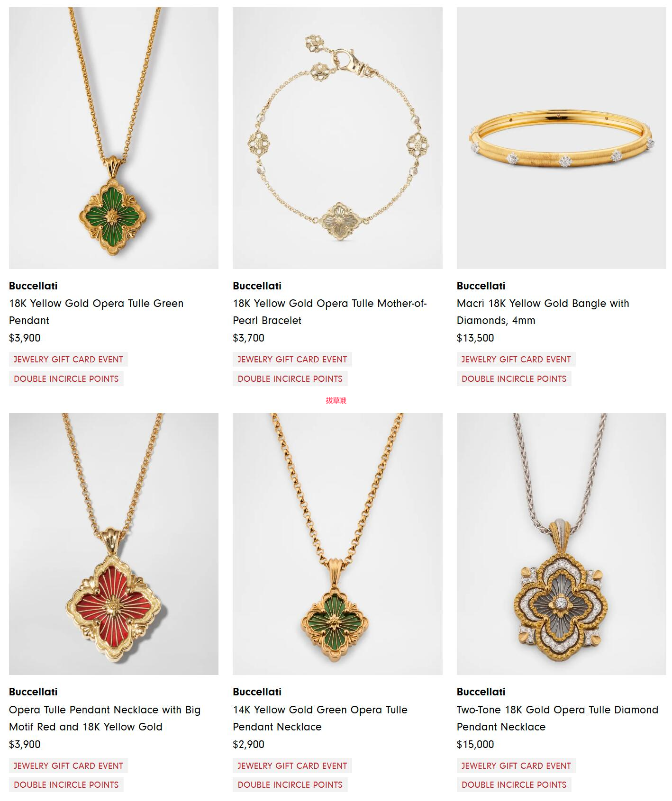Click the small red Chinese watermark text
This screenshot has height=801, width=672.
(336, 401)
